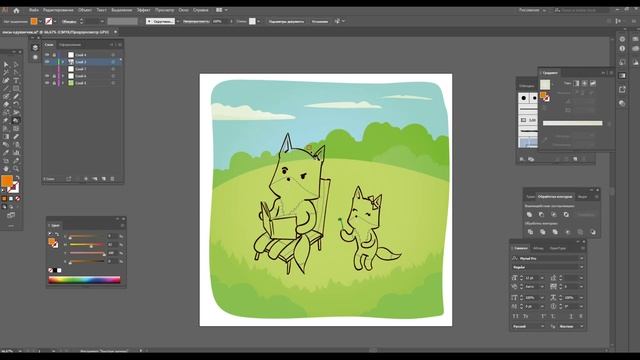The image size is (640, 360).
Task: Switch to the OpenType tab
Action: 558,248
